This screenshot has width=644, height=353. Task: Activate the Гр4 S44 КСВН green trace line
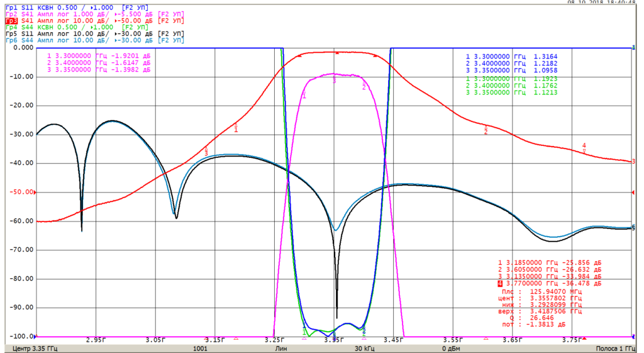click(x=77, y=27)
